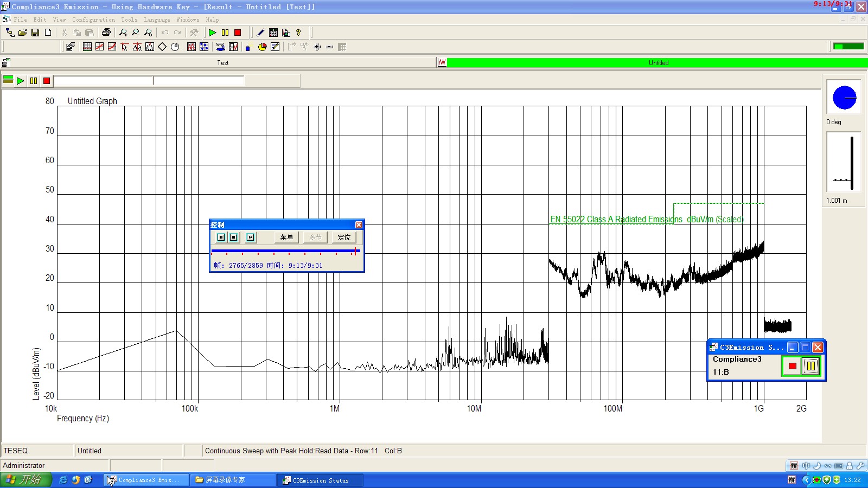Save using the floppy disk icon
868x488 pixels.
coord(35,33)
